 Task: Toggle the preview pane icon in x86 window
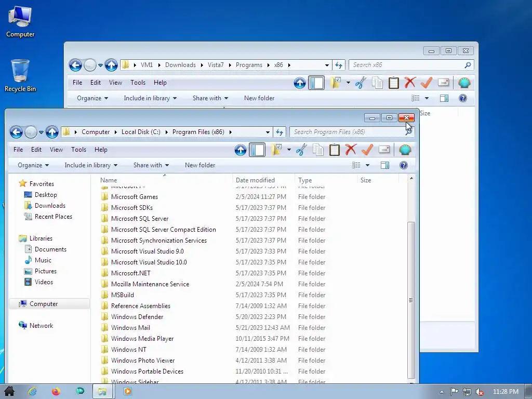coord(444,98)
